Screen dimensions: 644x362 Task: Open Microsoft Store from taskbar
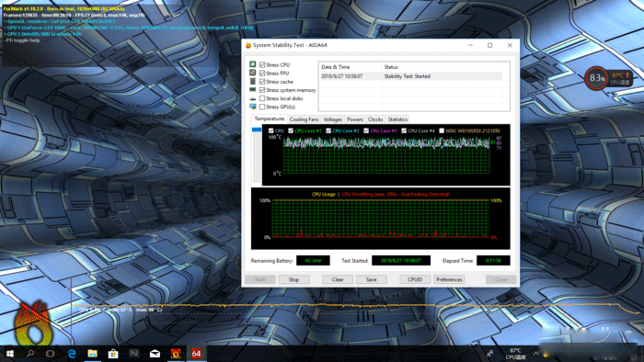coord(113,354)
